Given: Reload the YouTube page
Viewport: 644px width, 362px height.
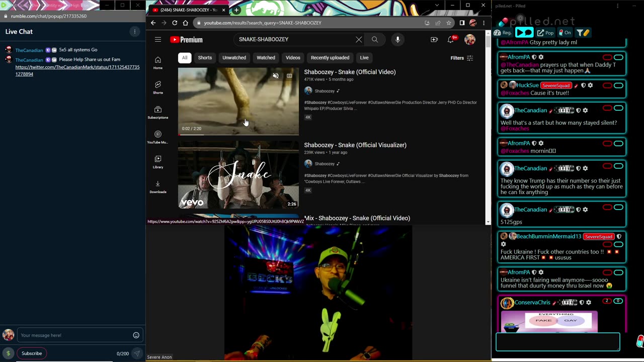Looking at the screenshot, I should pos(175,23).
